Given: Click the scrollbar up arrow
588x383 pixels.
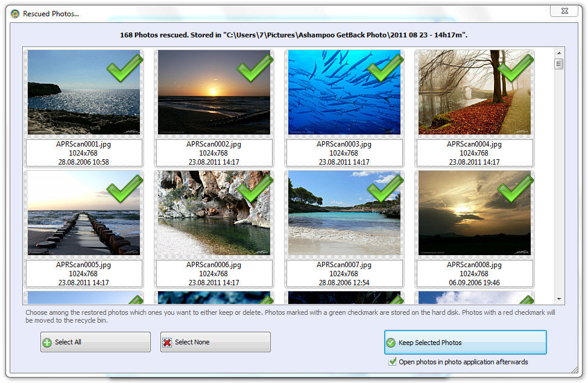Looking at the screenshot, I should point(558,53).
